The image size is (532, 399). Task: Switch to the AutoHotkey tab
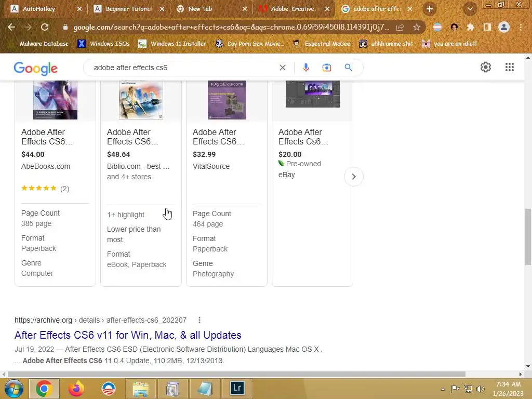(x=38, y=9)
